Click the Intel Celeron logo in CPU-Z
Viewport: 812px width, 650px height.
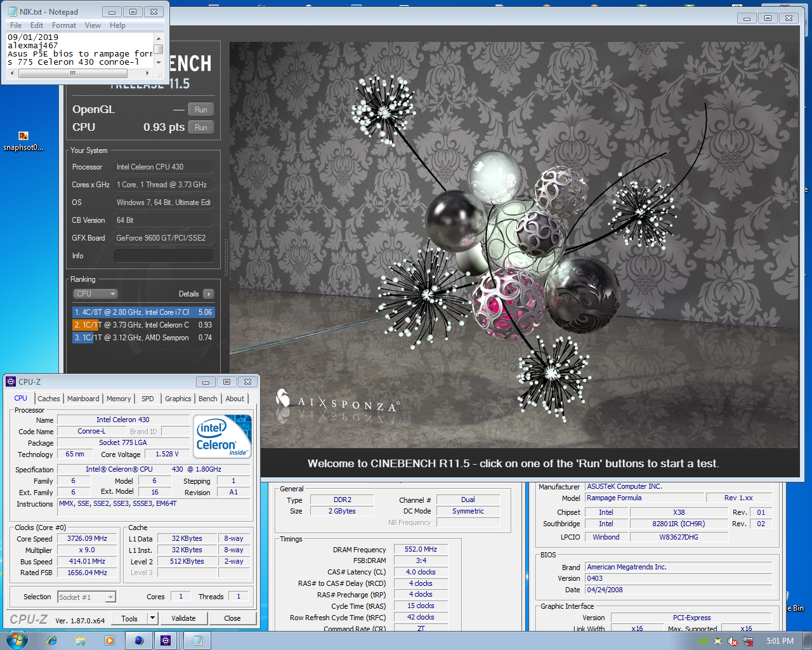click(223, 436)
